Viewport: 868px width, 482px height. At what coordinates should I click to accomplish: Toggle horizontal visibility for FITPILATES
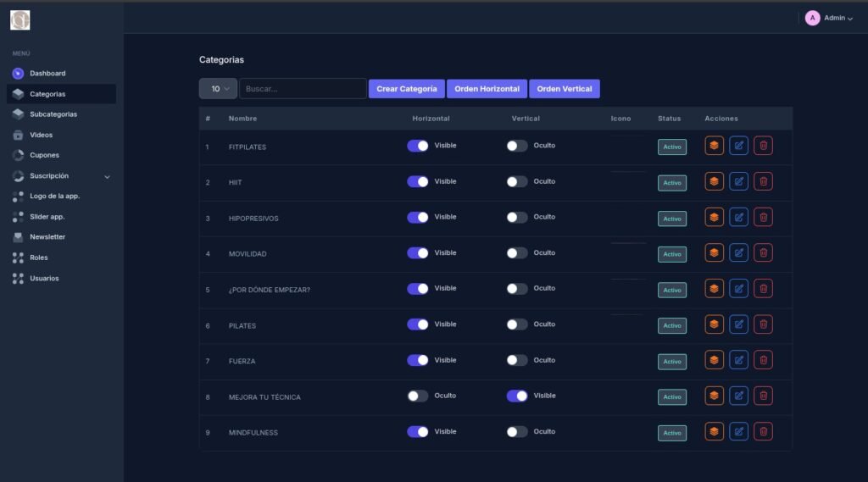point(418,146)
